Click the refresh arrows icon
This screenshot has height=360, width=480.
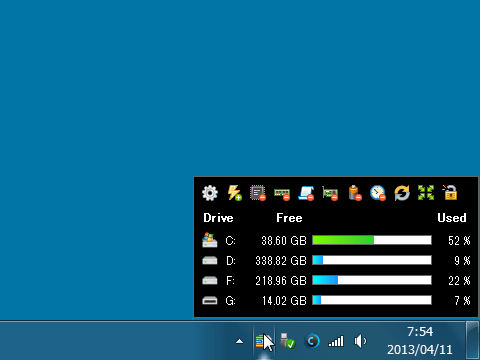(x=402, y=193)
